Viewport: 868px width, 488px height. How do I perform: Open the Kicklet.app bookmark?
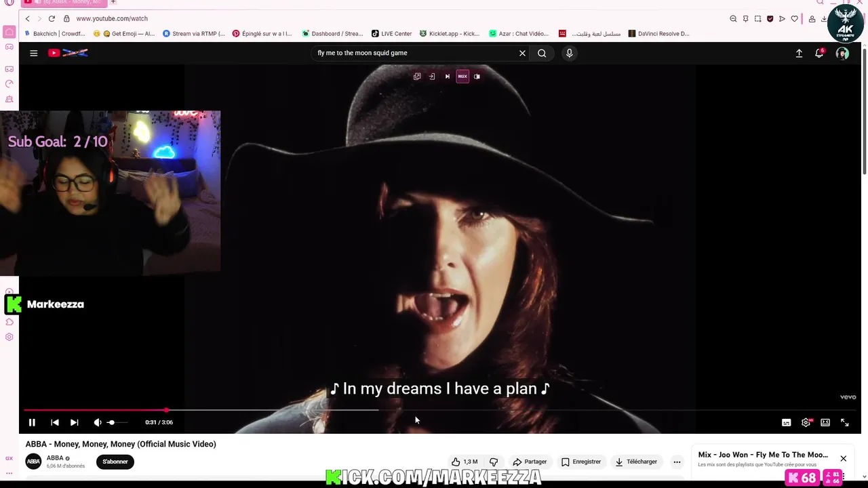tap(450, 33)
